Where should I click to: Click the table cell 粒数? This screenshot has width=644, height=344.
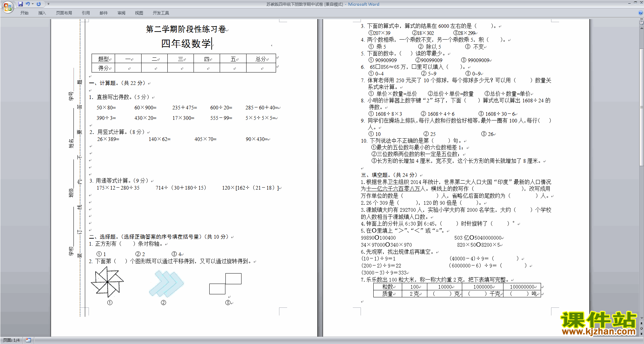click(387, 287)
